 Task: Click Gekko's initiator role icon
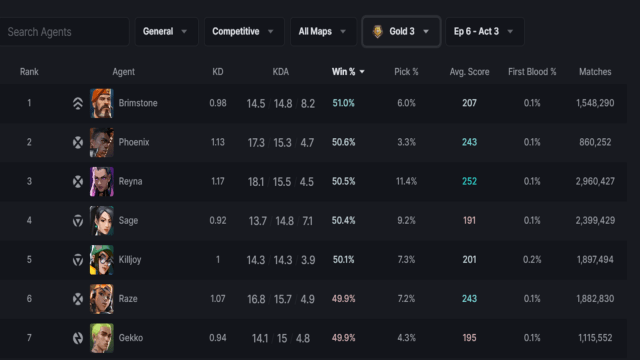point(78,338)
